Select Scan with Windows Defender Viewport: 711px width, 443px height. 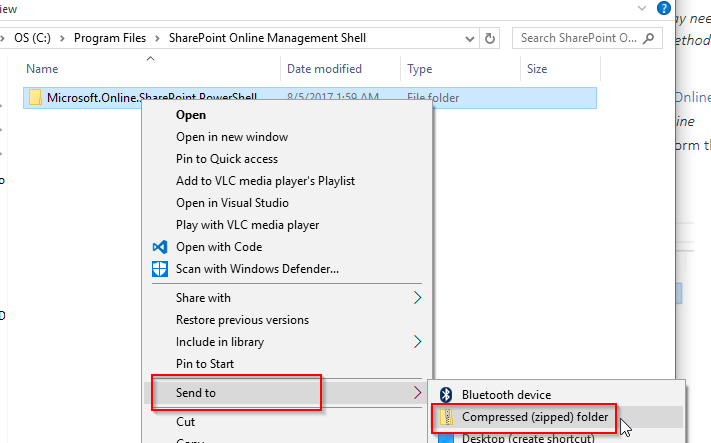[257, 269]
